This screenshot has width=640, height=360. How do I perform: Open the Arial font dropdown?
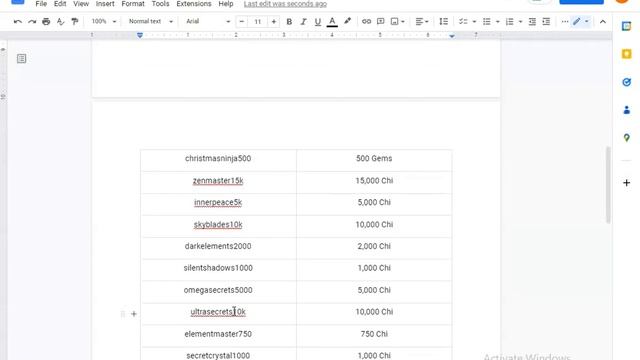pyautogui.click(x=208, y=21)
